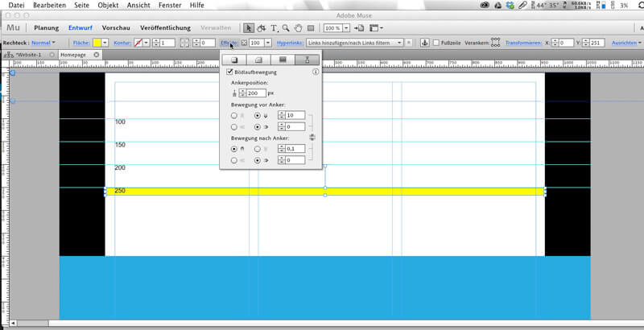Screen dimensions: 644x330
Task: Select the Text tool
Action: pos(274,28)
